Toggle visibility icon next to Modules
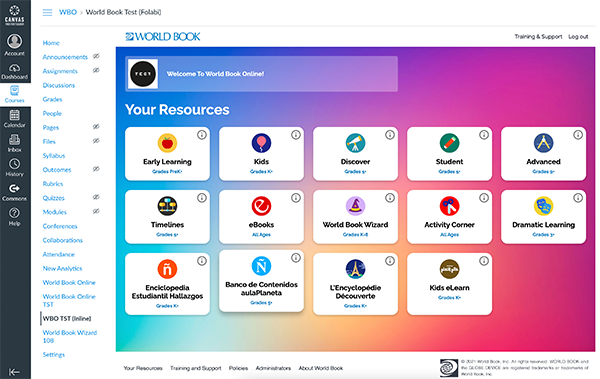The width and height of the screenshot is (600, 379). click(96, 211)
